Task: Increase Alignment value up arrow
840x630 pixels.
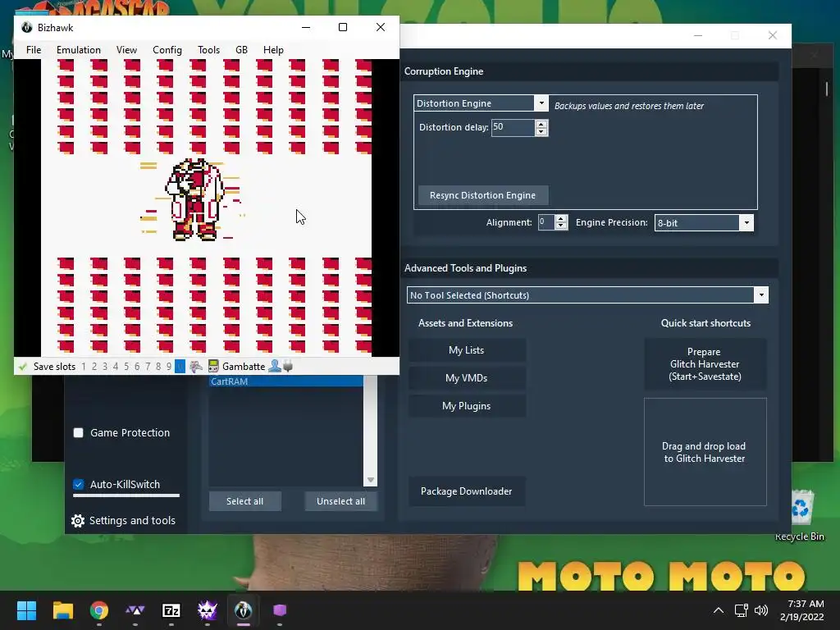Action: tap(561, 218)
